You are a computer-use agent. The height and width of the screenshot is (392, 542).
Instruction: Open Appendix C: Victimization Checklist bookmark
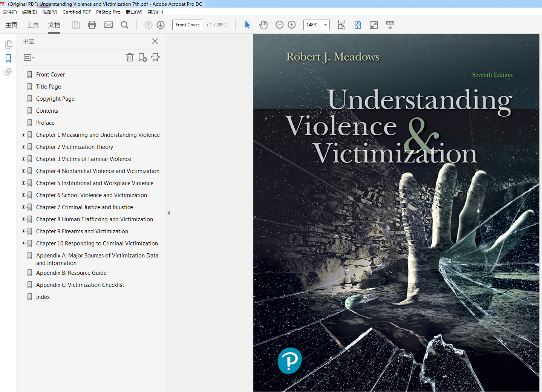[80, 285]
